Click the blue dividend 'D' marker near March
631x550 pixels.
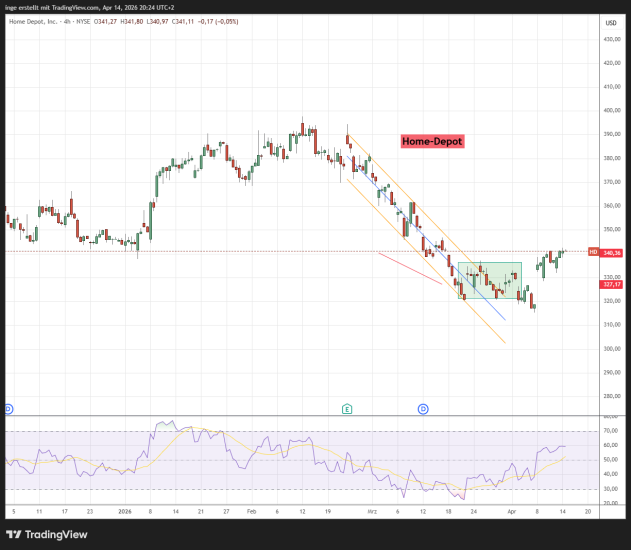pyautogui.click(x=423, y=409)
